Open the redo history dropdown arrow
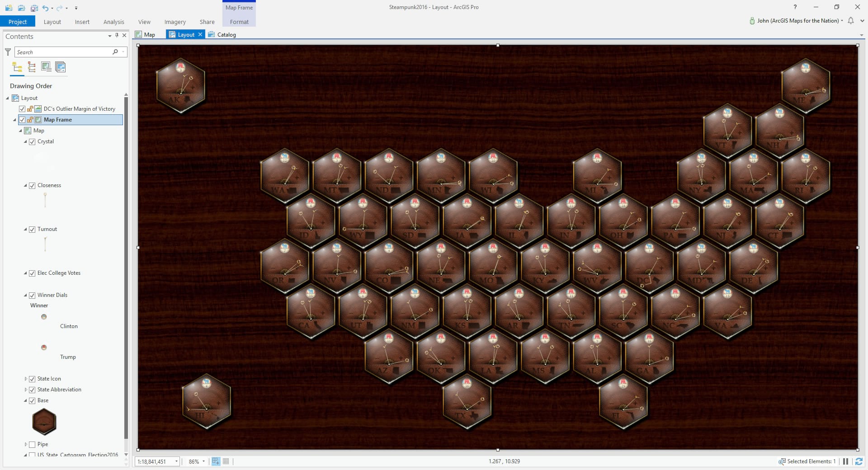This screenshot has width=868, height=470. [66, 8]
